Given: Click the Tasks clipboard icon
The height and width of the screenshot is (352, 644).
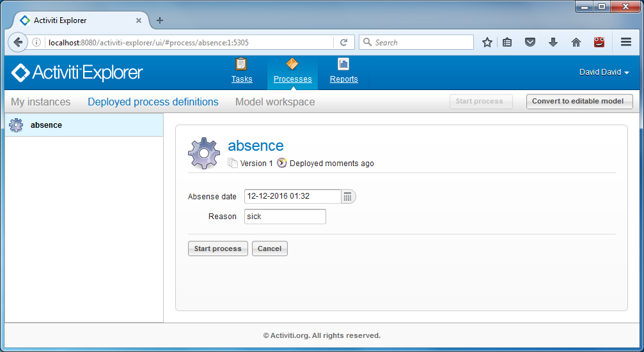Looking at the screenshot, I should coord(241,64).
